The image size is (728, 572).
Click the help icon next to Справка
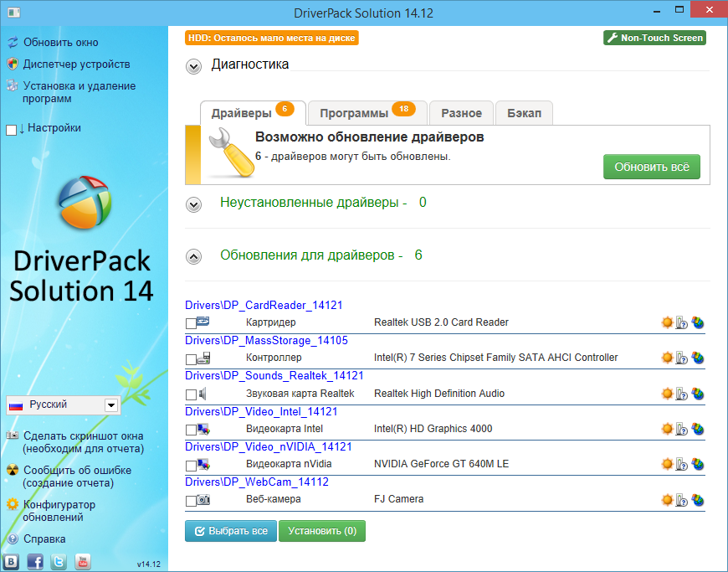click(x=13, y=539)
